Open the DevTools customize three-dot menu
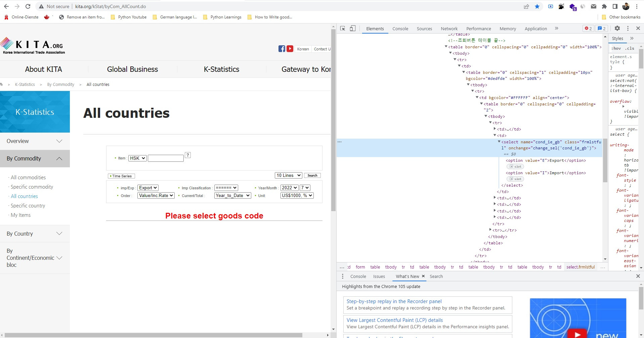 (628, 29)
